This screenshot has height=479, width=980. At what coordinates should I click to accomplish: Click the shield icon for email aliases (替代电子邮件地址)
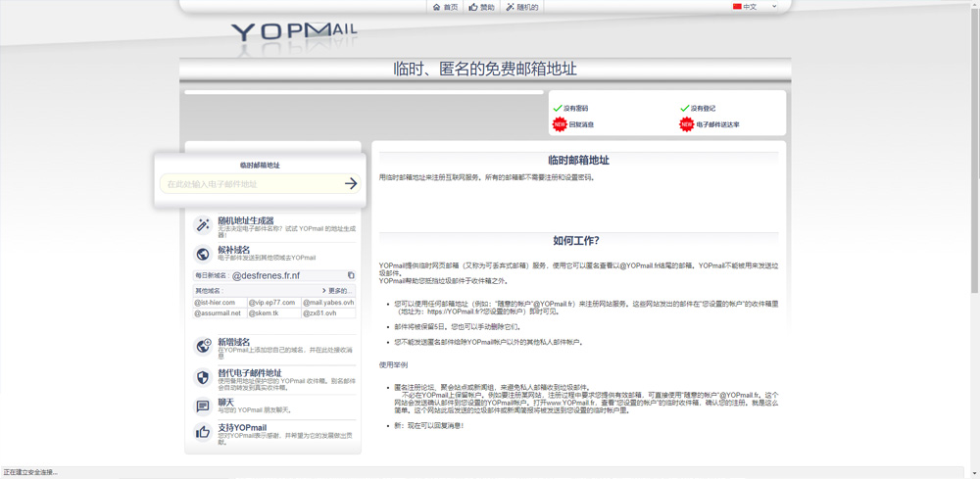[x=203, y=377]
